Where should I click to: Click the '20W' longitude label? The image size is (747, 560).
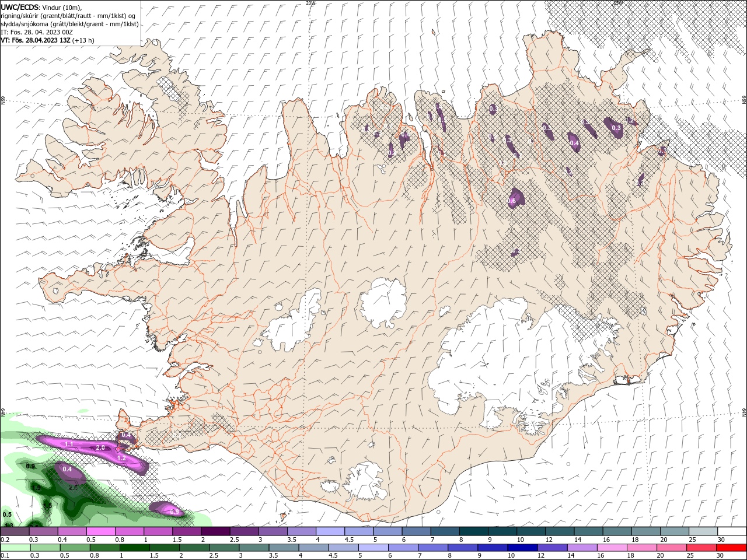pyautogui.click(x=310, y=3)
